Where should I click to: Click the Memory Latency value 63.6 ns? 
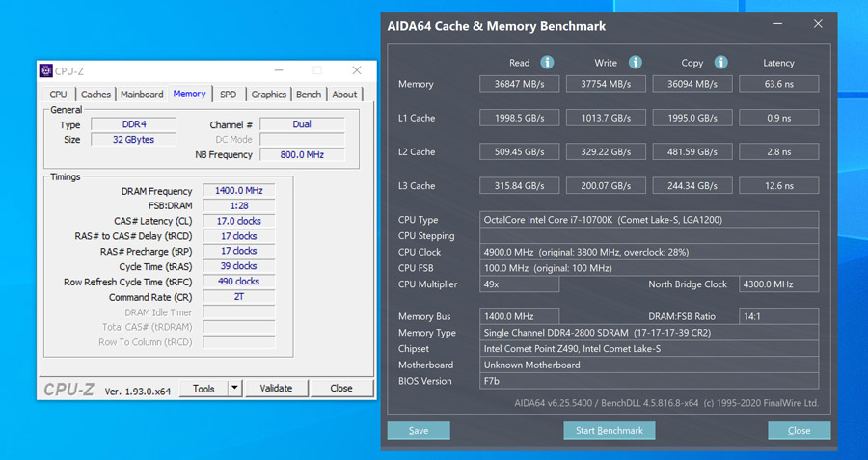pyautogui.click(x=779, y=84)
